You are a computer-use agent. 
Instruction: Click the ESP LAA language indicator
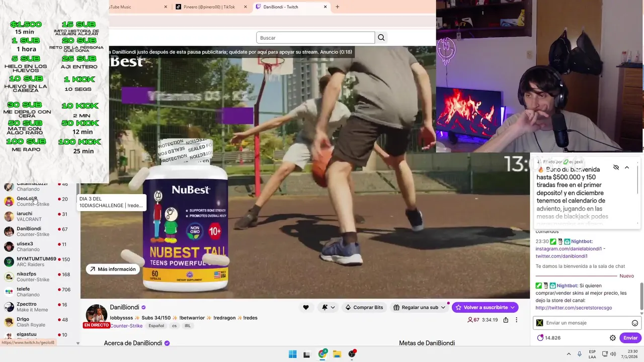tap(592, 354)
